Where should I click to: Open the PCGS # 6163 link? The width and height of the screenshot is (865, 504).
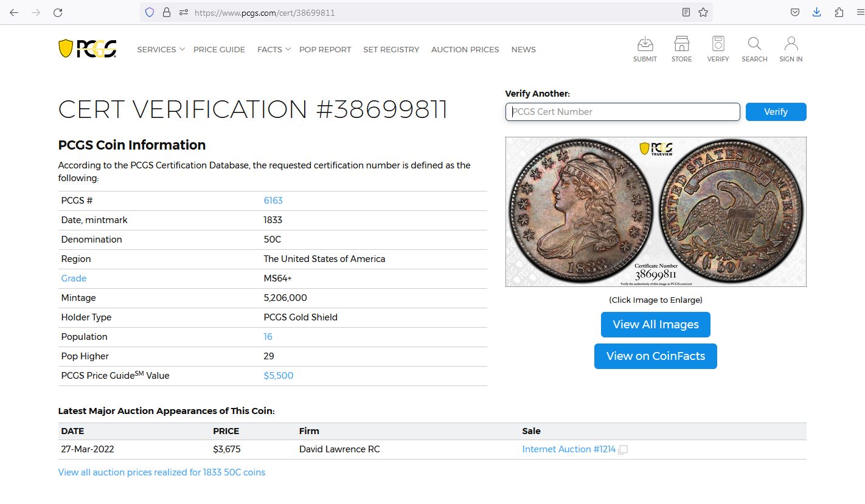[273, 201]
